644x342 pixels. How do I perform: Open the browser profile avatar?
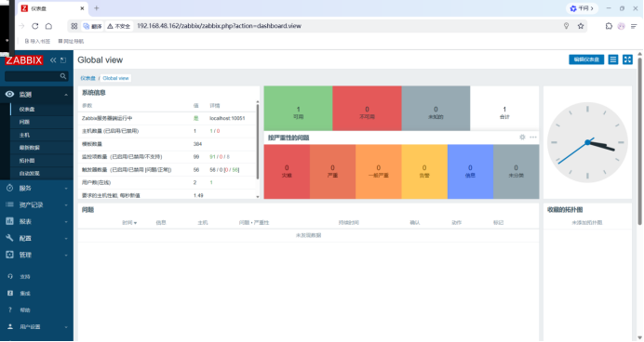(622, 26)
